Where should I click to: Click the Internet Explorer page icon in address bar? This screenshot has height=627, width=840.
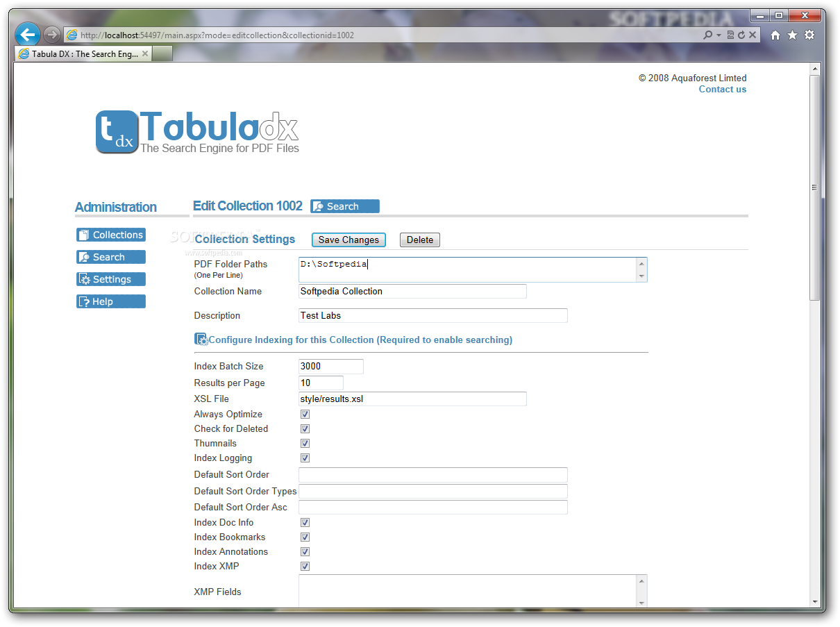(72, 35)
